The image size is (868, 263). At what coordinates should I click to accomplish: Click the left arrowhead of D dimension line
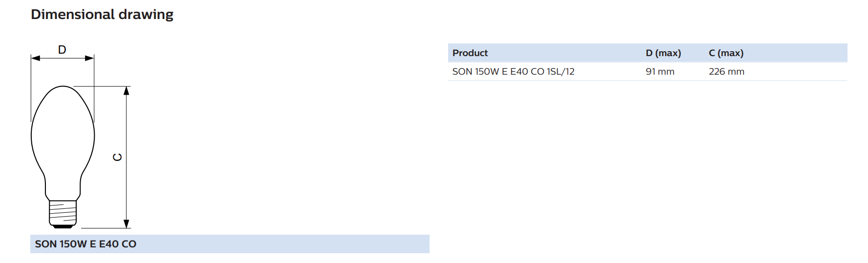[36, 58]
